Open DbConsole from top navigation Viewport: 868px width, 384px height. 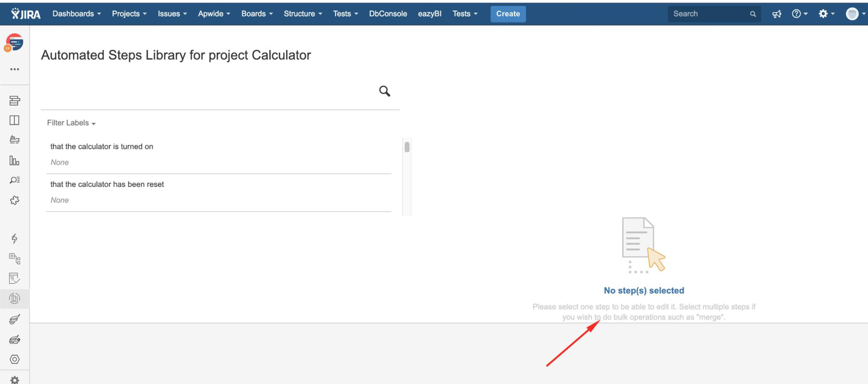(x=388, y=14)
